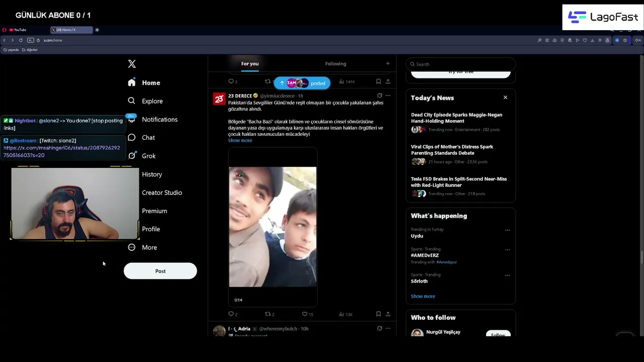Play the video in 23 DERECE post
Image resolution: width=644 pixels, height=362 pixels.
273,227
